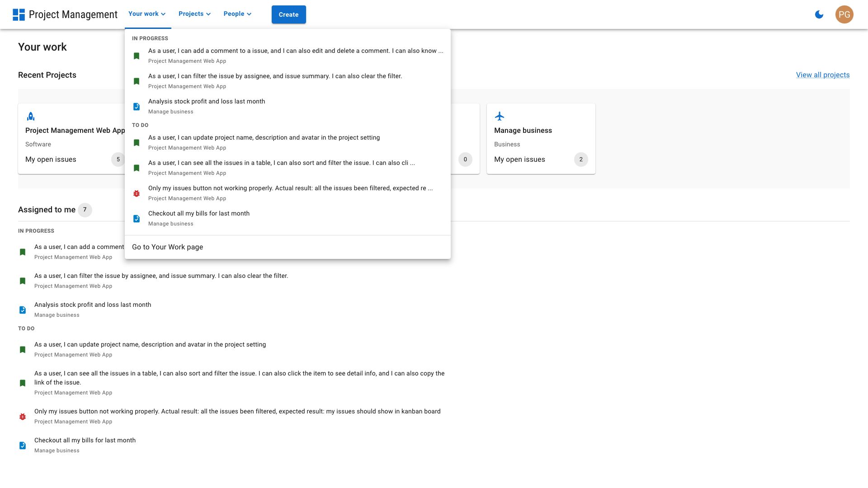
Task: Click Assigned to me count badge 7
Action: click(x=85, y=210)
